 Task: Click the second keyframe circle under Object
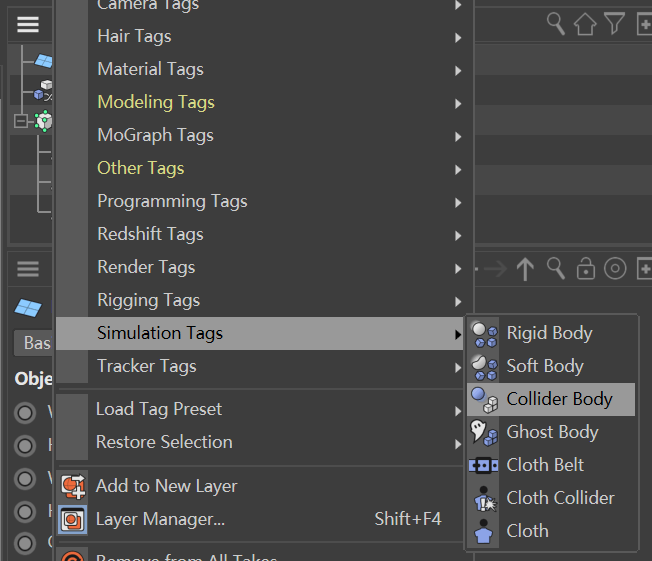[x=25, y=446]
